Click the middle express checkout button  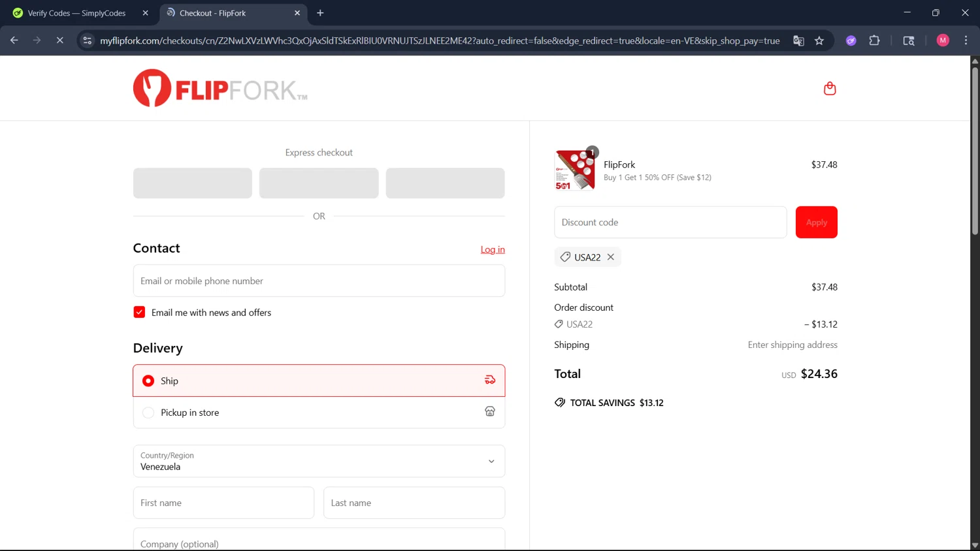[319, 183]
